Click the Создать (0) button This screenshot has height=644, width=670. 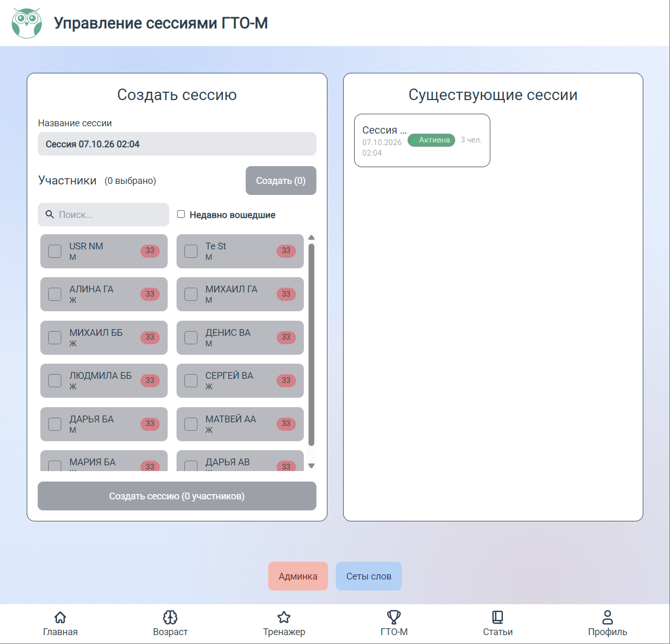281,181
